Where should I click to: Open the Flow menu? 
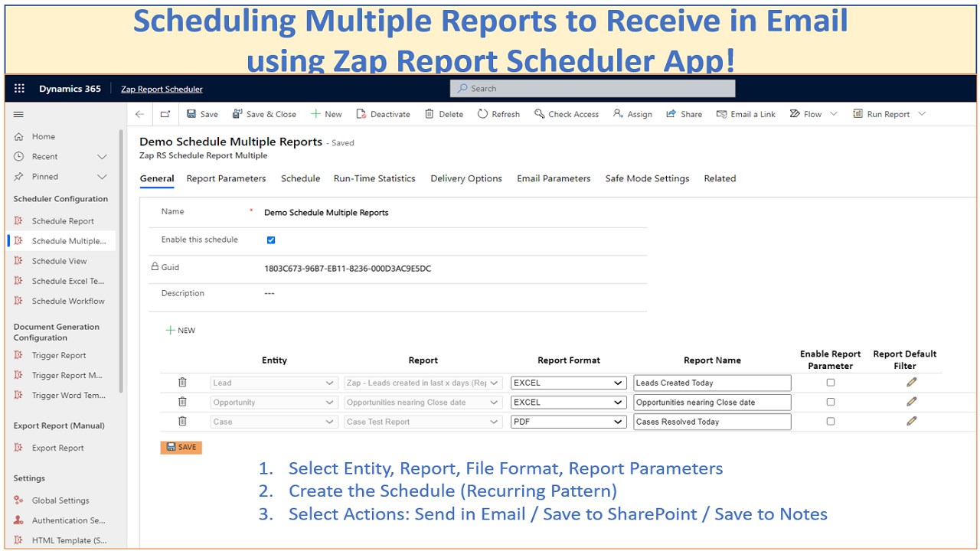click(813, 114)
